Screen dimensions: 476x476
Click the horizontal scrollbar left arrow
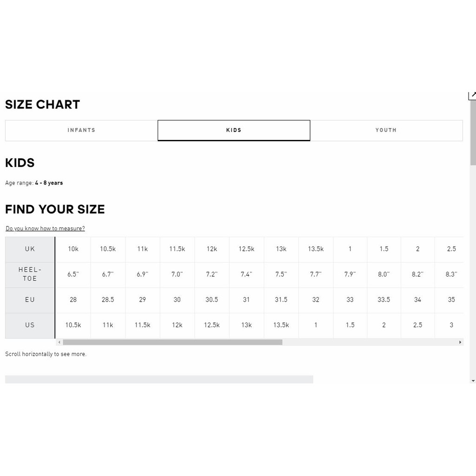(59, 342)
